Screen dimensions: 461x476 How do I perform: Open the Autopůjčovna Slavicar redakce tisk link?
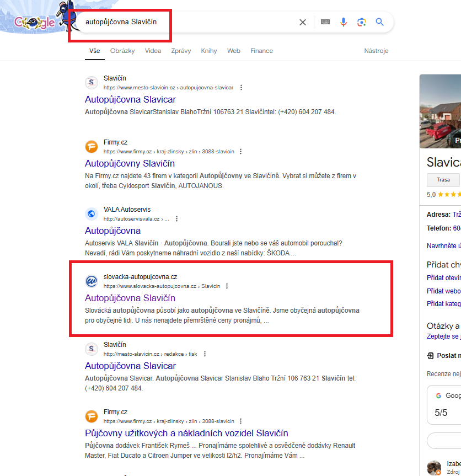pyautogui.click(x=131, y=366)
